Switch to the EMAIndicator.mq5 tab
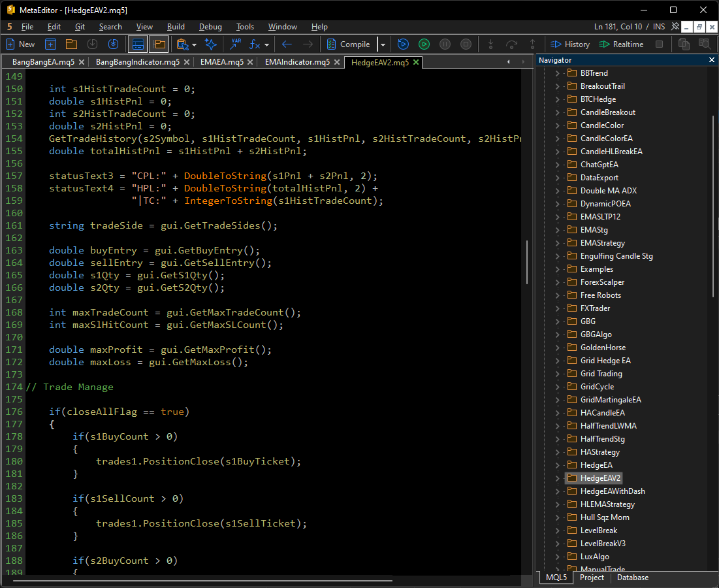Screen dimensions: 719x588 pyautogui.click(x=297, y=62)
